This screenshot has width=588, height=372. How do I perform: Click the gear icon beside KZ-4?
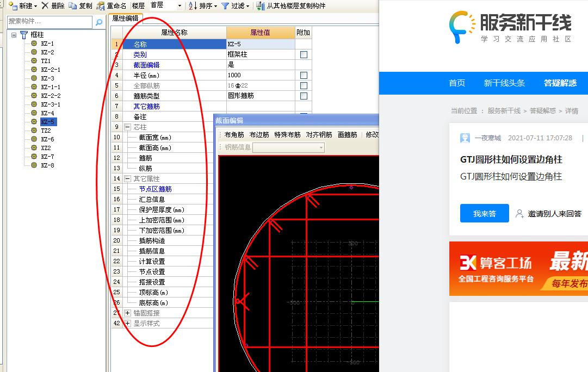[34, 113]
